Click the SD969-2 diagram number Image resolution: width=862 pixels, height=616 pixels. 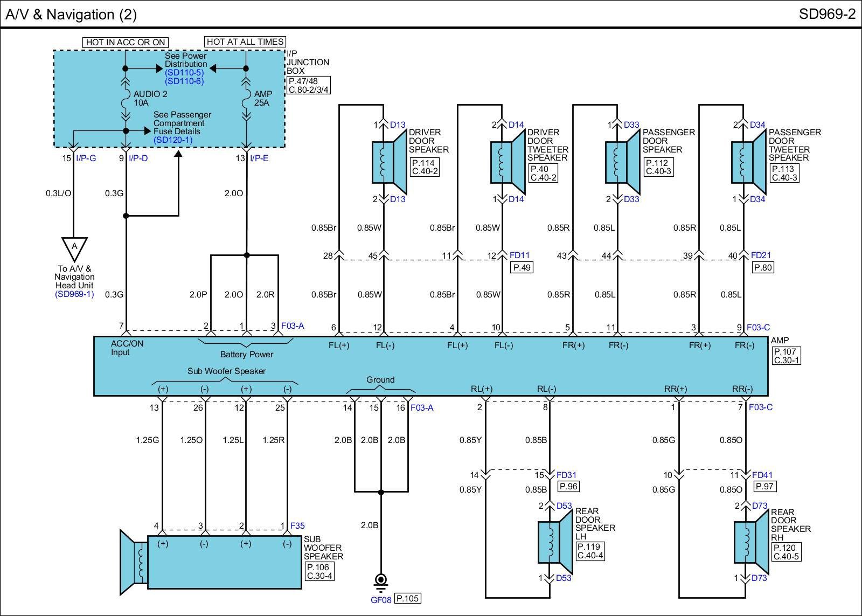coord(827,14)
